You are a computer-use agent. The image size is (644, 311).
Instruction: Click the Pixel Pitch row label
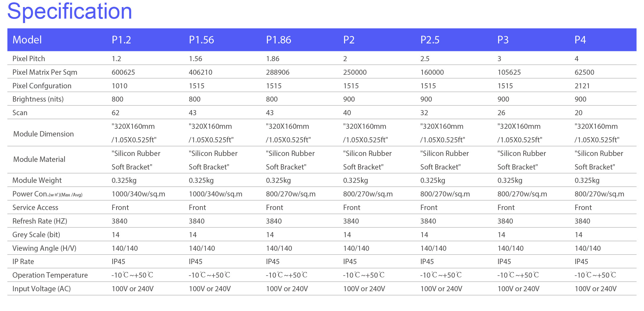[x=29, y=58]
